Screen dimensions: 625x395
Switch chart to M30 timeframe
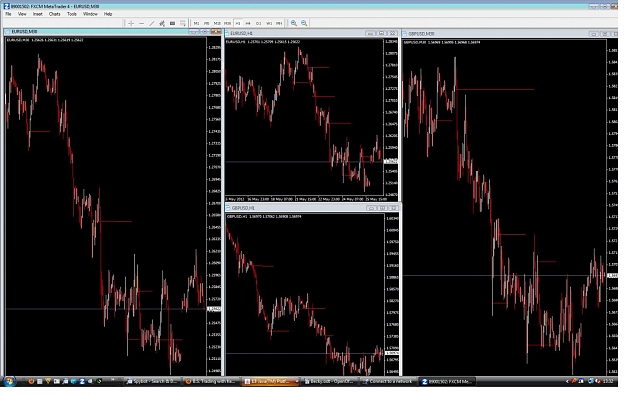click(227, 23)
